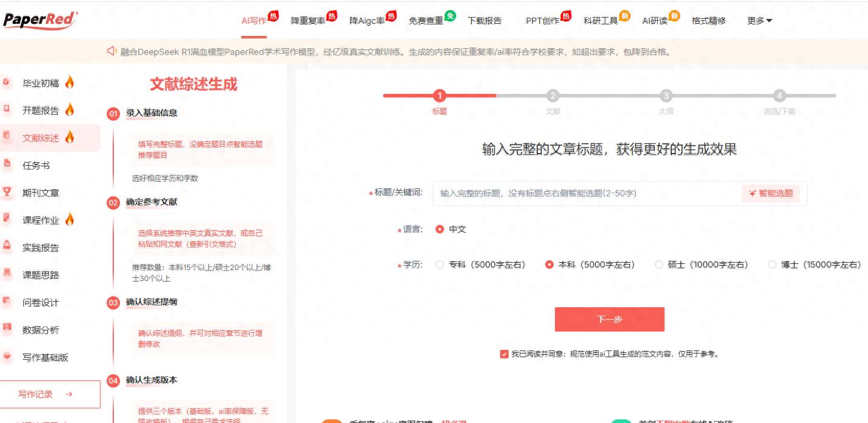Viewport: 868px width, 423px height.
Task: Jump to step 4 浏览/下载 on the progress bar
Action: [779, 96]
